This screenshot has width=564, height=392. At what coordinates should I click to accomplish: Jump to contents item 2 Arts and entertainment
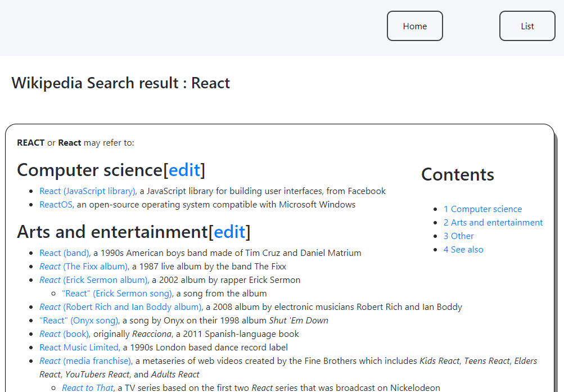click(493, 223)
